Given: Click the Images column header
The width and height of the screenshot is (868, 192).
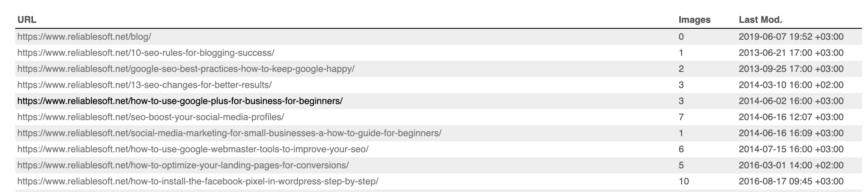Looking at the screenshot, I should (694, 19).
